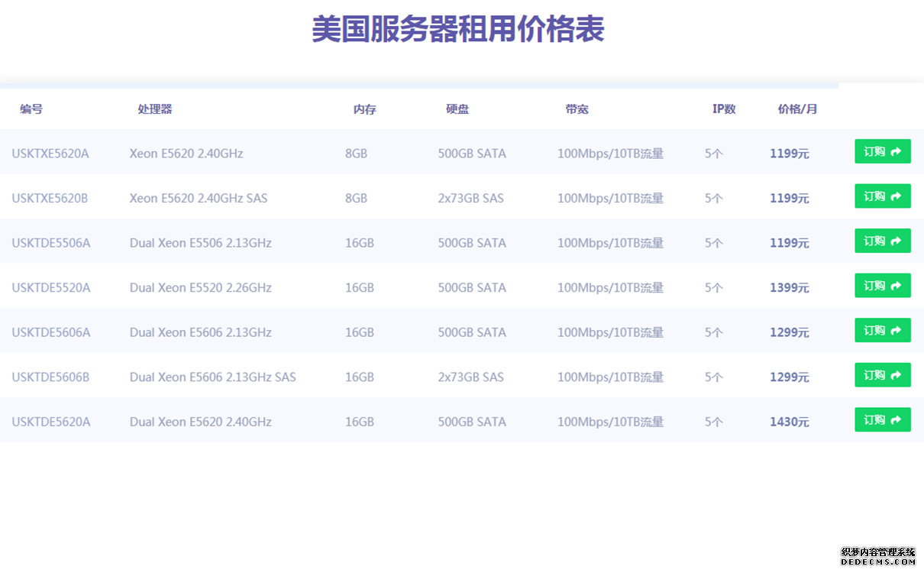Click the 1399元 price
Viewport: 924px width, 573px height.
point(789,288)
